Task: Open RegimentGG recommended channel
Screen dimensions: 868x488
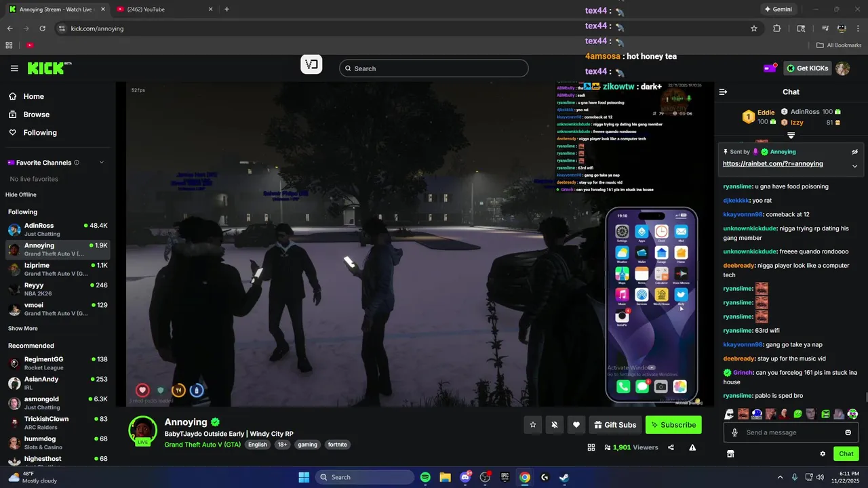Action: pos(58,363)
